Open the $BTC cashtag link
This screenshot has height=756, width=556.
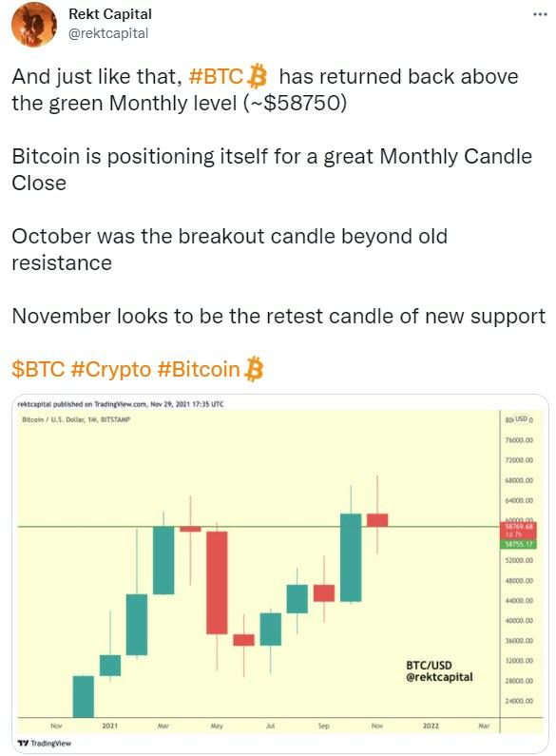click(x=38, y=369)
